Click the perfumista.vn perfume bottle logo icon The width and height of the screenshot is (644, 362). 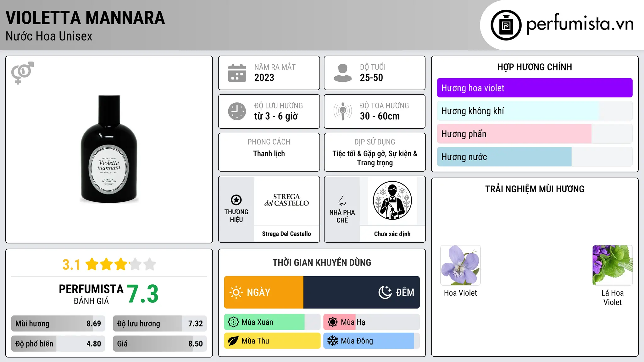(506, 25)
